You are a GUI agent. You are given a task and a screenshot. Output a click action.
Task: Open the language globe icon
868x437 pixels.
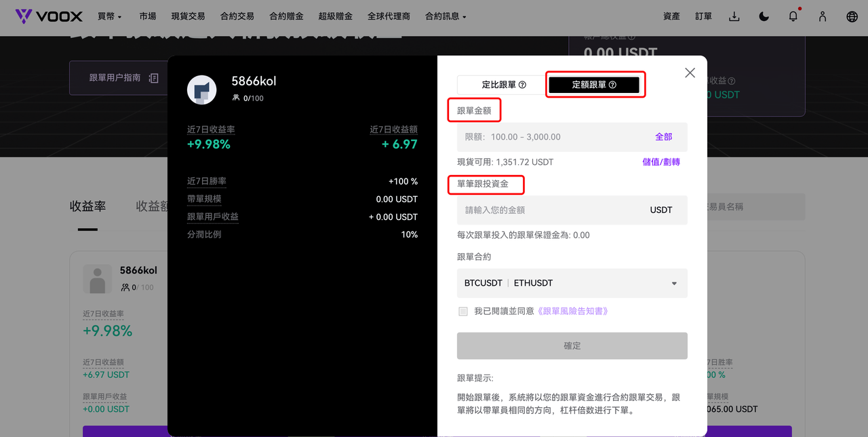point(852,16)
